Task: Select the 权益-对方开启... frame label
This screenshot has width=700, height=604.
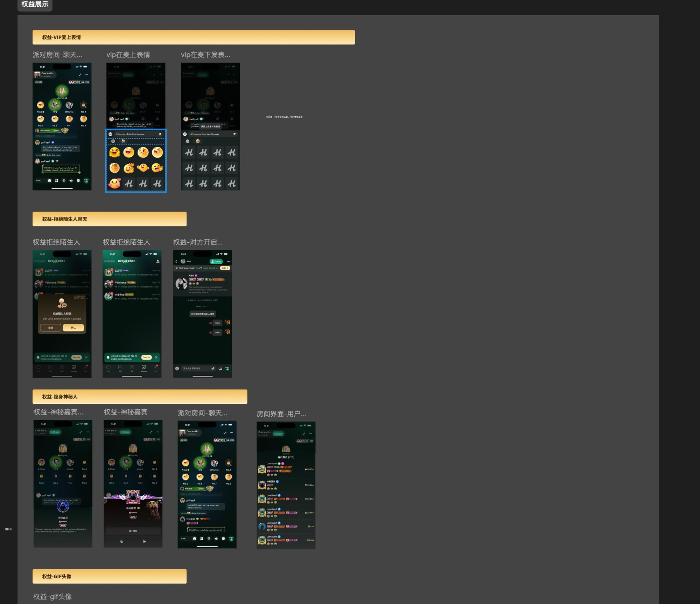Action: click(x=198, y=242)
